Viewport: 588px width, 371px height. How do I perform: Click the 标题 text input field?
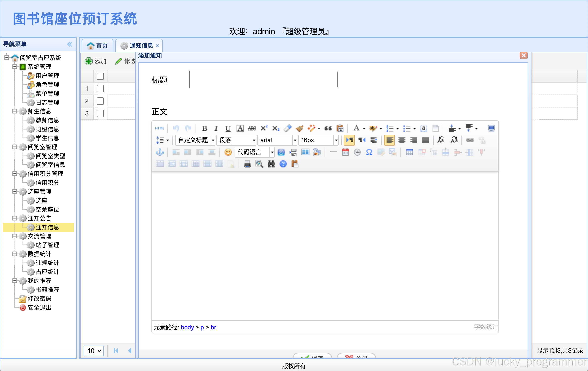tap(263, 80)
